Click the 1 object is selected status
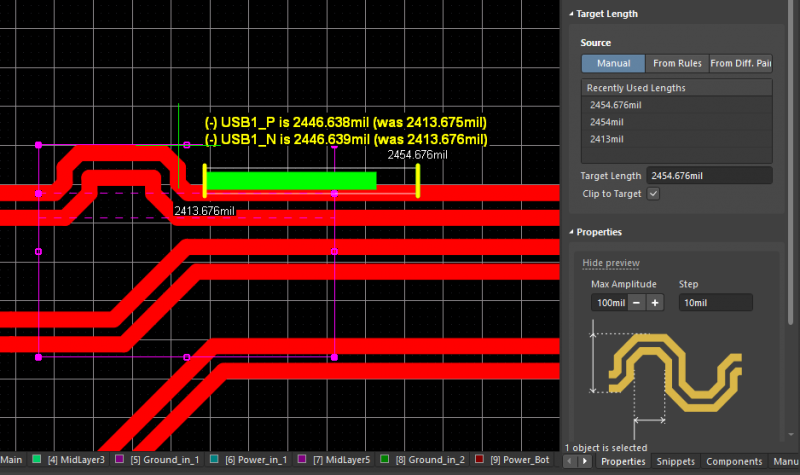The height and width of the screenshot is (475, 800). pos(606,447)
